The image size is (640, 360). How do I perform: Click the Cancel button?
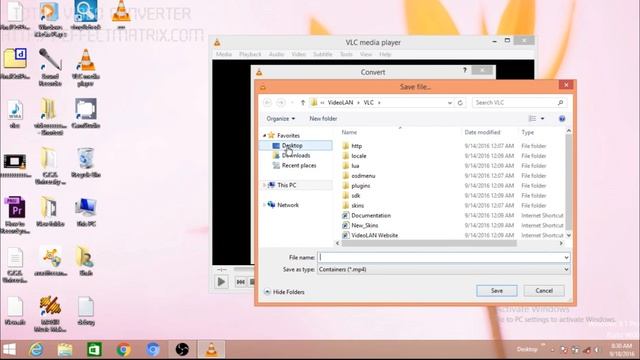point(544,291)
